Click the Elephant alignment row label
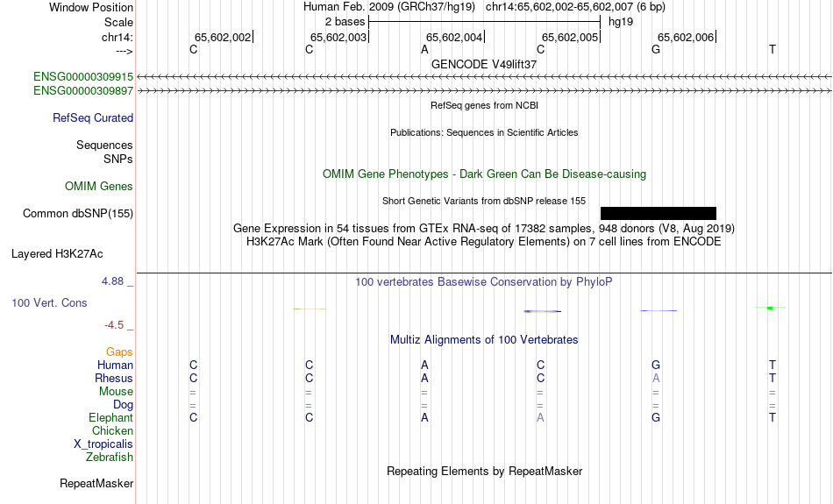833x504 pixels. 111,417
